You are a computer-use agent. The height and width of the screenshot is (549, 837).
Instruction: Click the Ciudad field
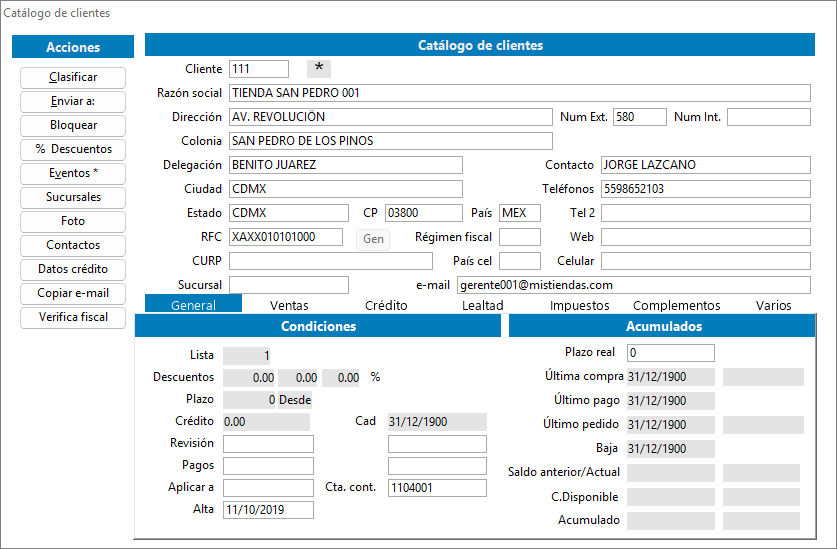click(x=345, y=189)
